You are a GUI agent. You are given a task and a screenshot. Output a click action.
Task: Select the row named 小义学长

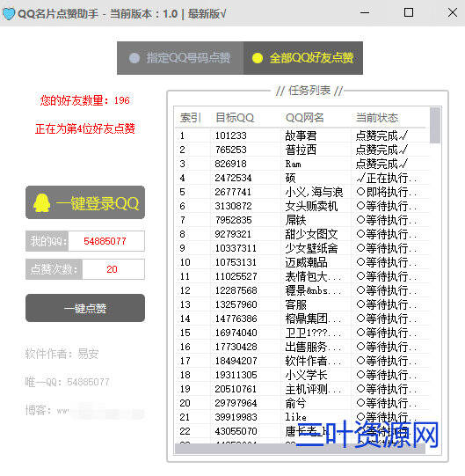click(x=302, y=375)
